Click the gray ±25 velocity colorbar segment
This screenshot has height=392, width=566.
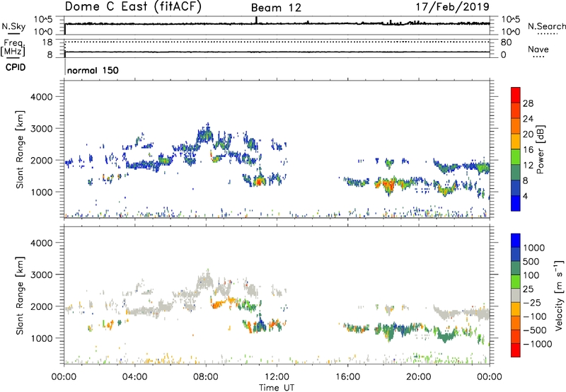coord(516,295)
